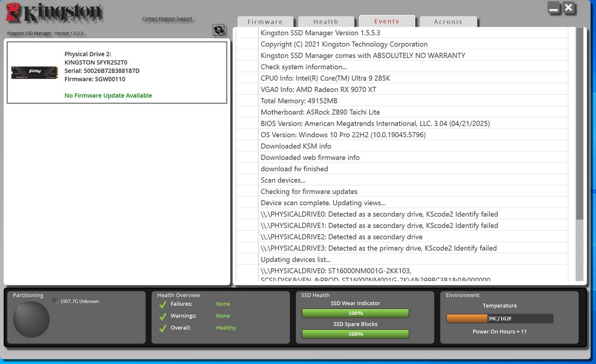Select the PHYSICALDRIVE1 secondary drive row
596x364 pixels.
(x=402, y=225)
